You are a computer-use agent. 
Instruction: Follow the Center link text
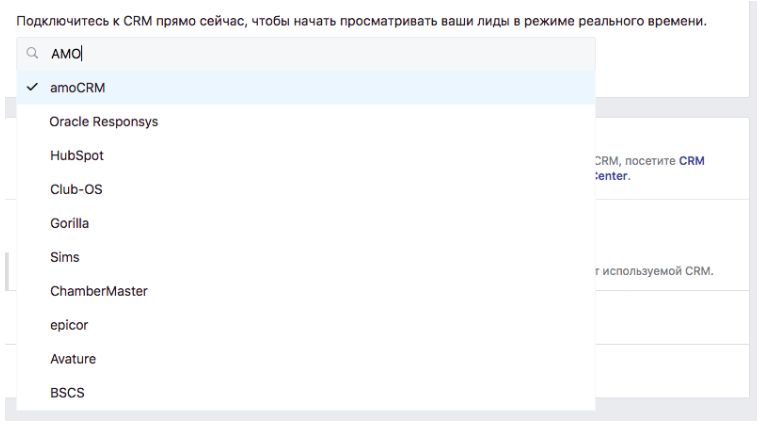coord(611,176)
